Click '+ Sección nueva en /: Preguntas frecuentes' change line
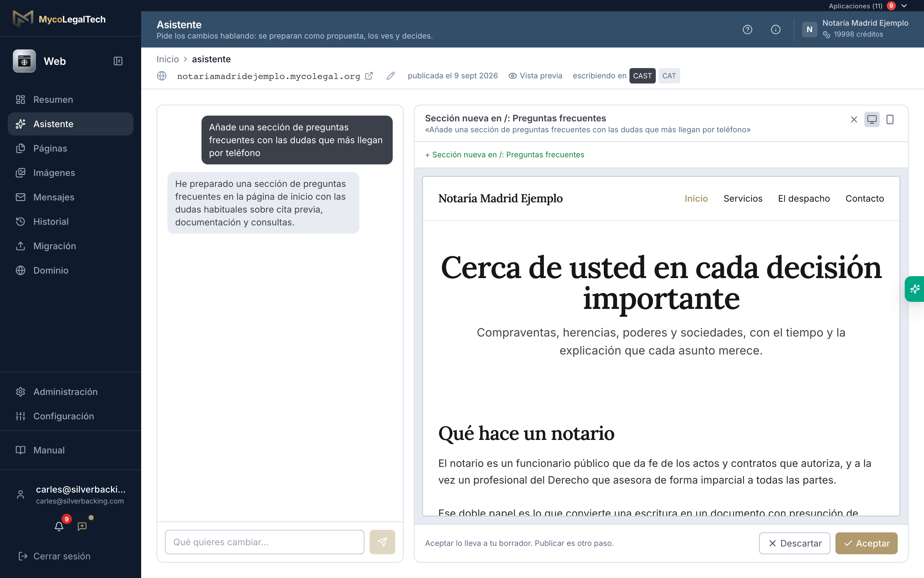The image size is (924, 578). (504, 154)
